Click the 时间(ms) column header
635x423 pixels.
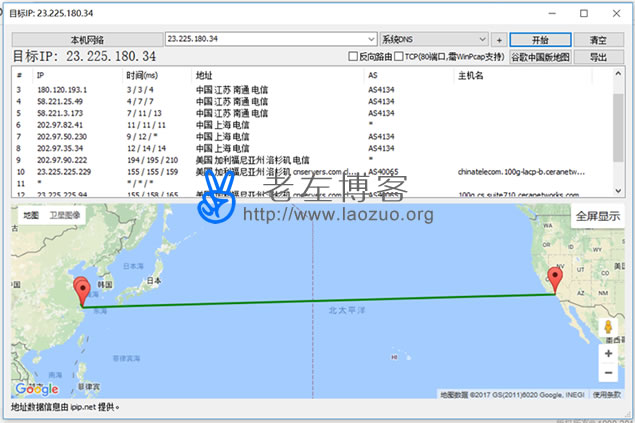[156, 75]
